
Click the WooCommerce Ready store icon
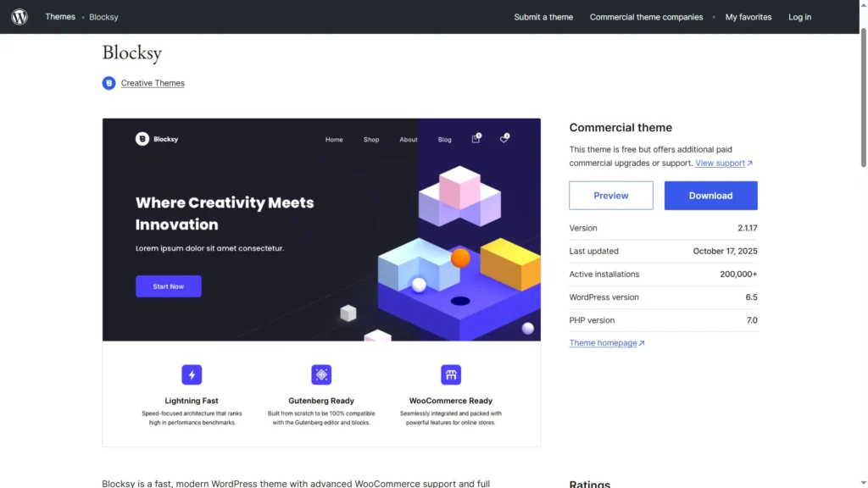[451, 374]
